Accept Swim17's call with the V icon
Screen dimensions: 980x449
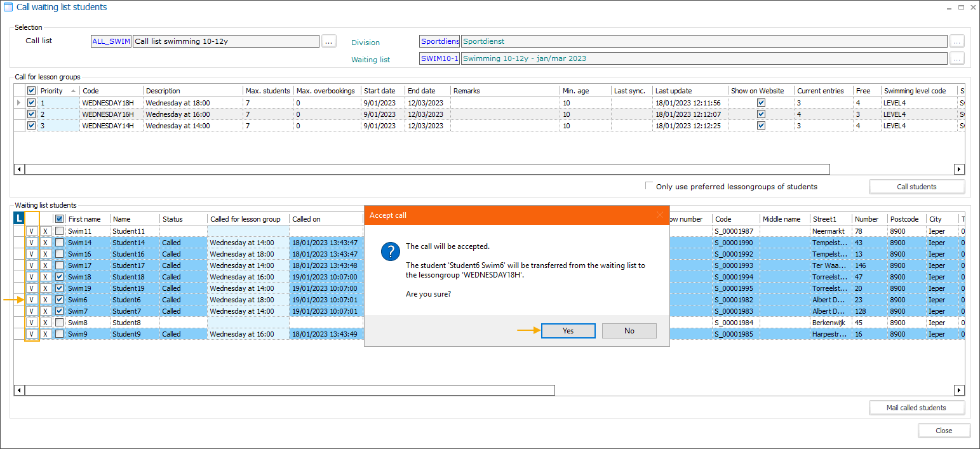pyautogui.click(x=32, y=265)
